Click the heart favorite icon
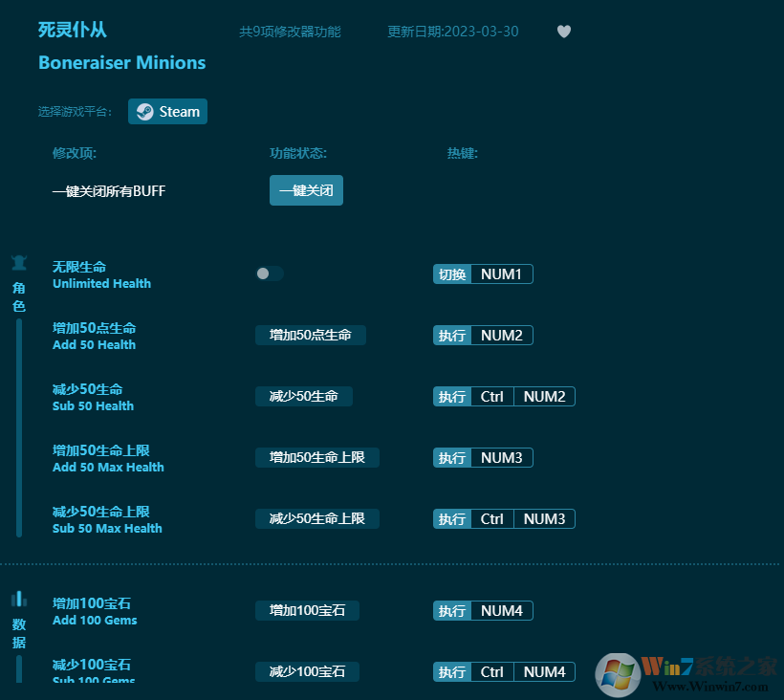Viewport: 784px width, 700px height. [x=564, y=32]
